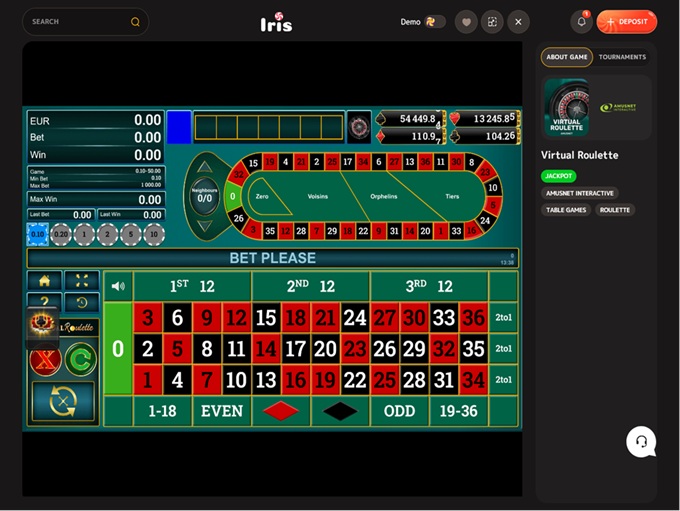The width and height of the screenshot is (680, 511).
Task: Toggle game fullscreen with the expand arrows icon
Action: point(82,281)
